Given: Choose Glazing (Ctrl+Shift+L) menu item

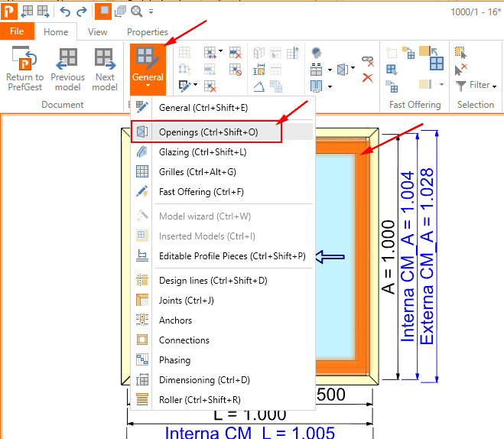Looking at the screenshot, I should 223,151.
